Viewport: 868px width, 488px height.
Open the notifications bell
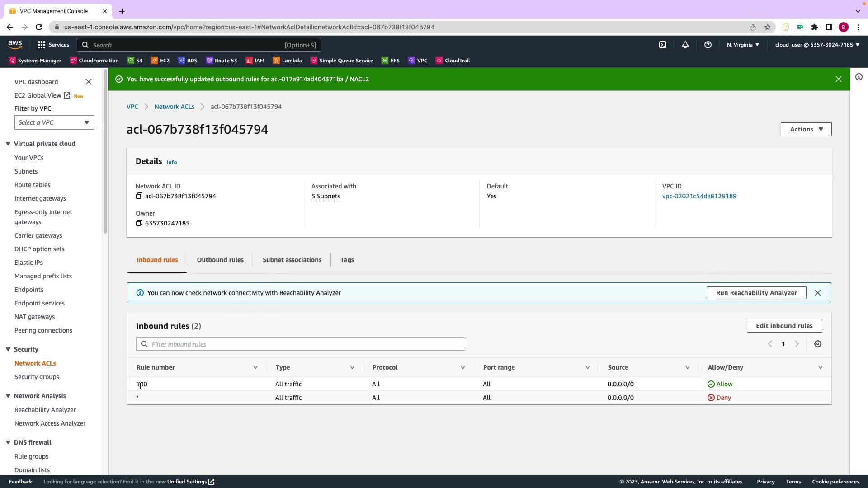pyautogui.click(x=685, y=45)
